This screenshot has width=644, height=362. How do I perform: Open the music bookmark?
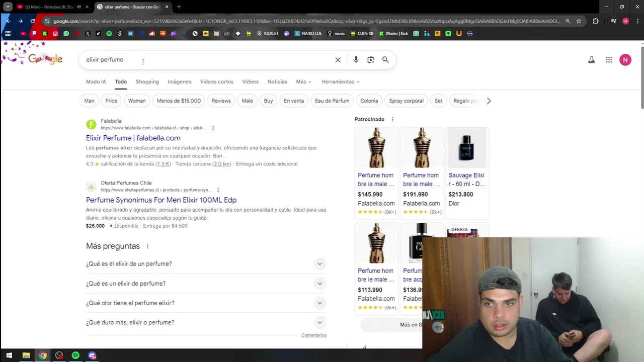click(x=336, y=34)
